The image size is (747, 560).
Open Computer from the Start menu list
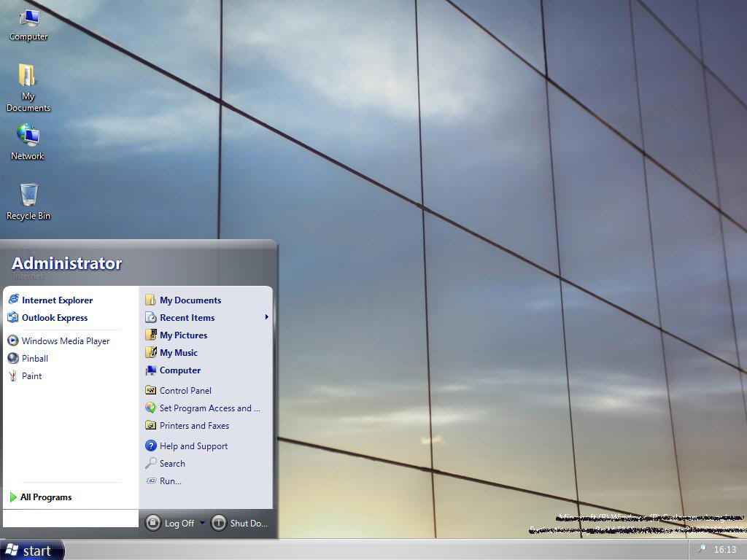(173, 370)
